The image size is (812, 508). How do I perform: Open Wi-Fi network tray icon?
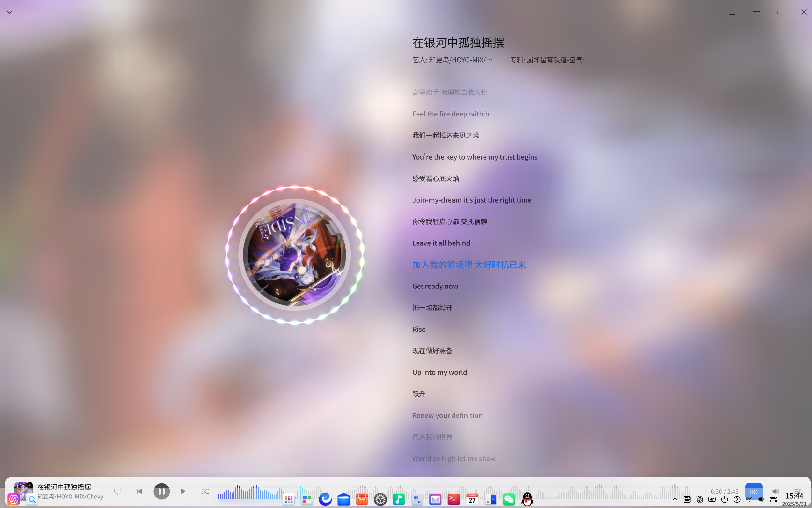pos(749,500)
